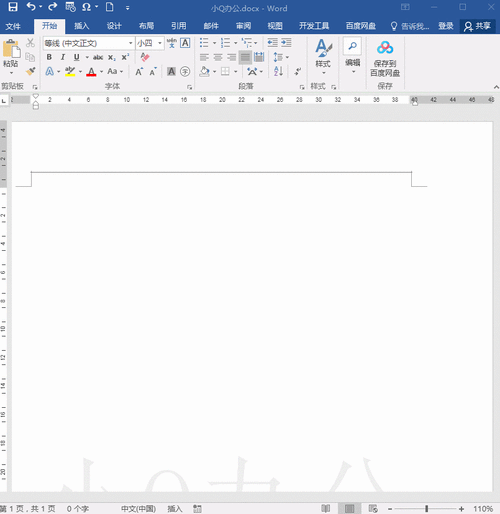The height and width of the screenshot is (514, 500).
Task: Click the Sort A-Z icon
Action: (278, 71)
